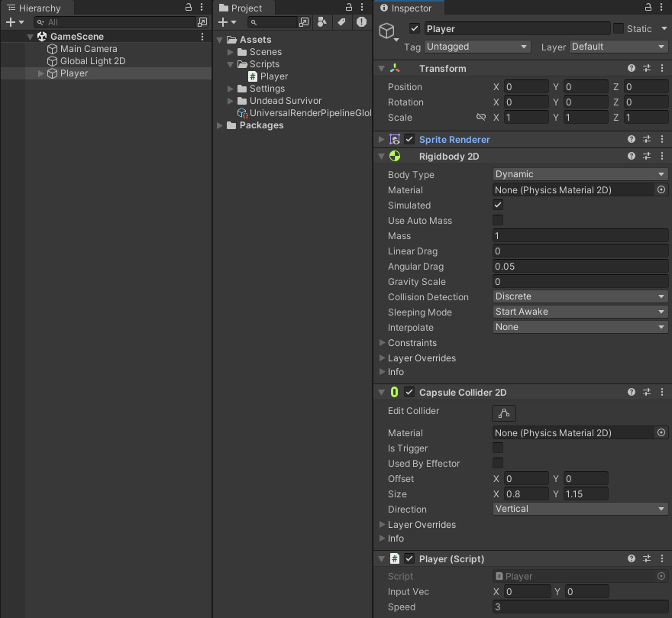672x618 pixels.
Task: Open Player Script component options menu
Action: pos(662,558)
